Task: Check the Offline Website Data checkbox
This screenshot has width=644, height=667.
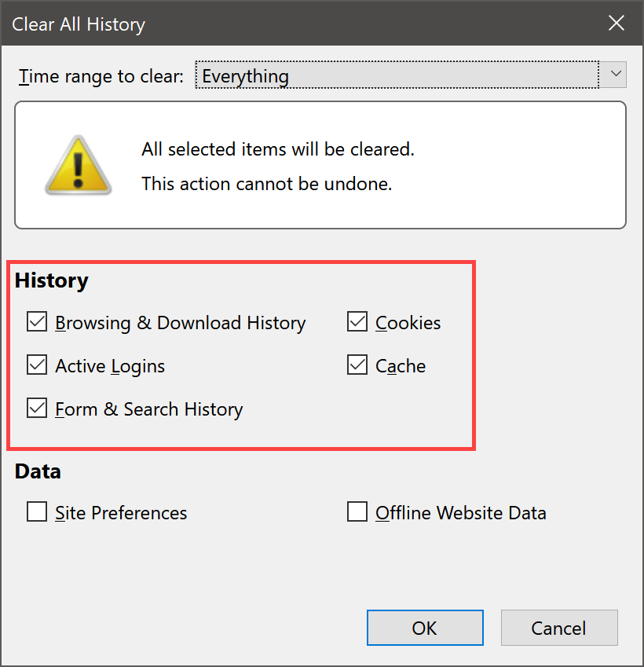Action: click(x=357, y=512)
